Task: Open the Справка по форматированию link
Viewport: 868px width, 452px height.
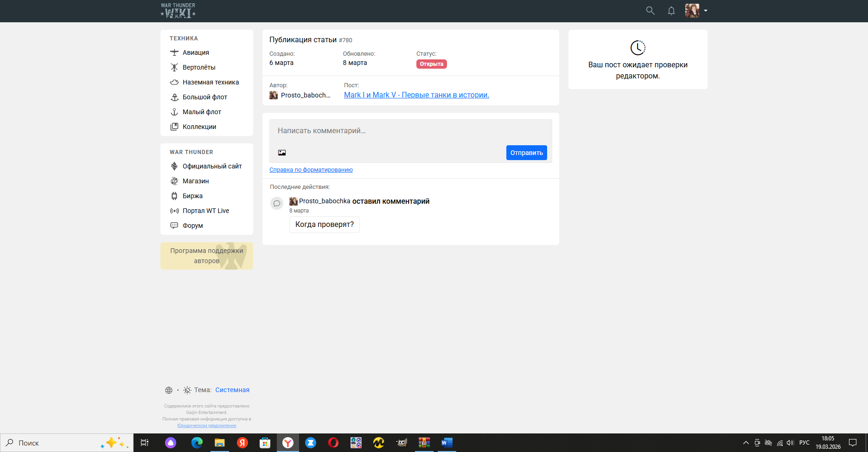Action: pos(311,170)
